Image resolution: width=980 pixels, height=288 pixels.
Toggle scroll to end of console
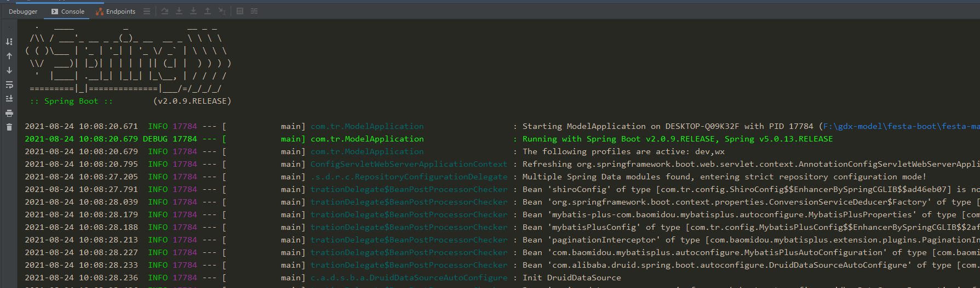(x=9, y=99)
